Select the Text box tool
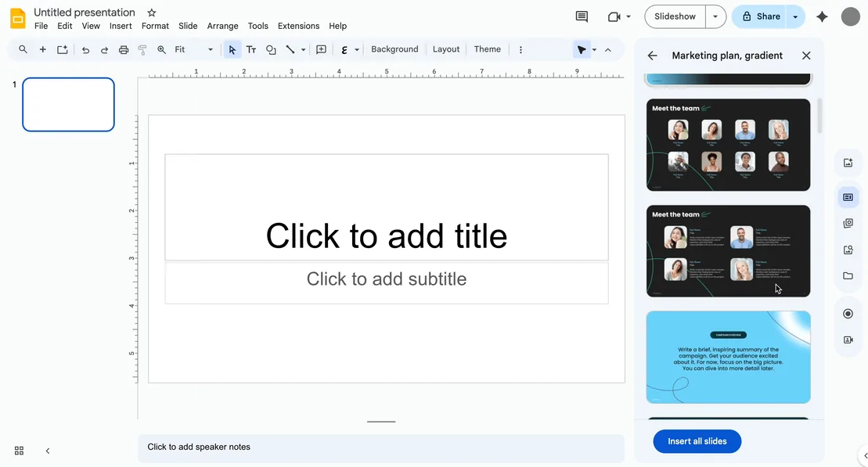The width and height of the screenshot is (868, 467). click(x=251, y=49)
